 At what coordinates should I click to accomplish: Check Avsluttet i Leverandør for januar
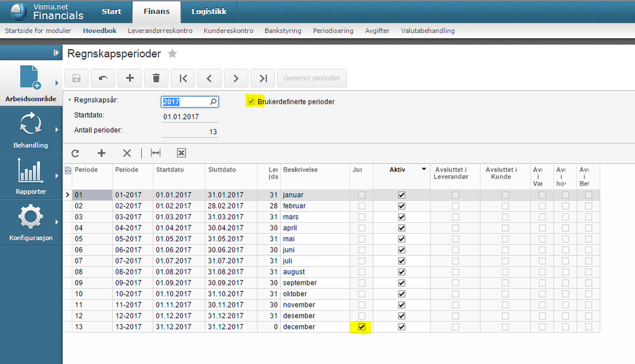(455, 195)
